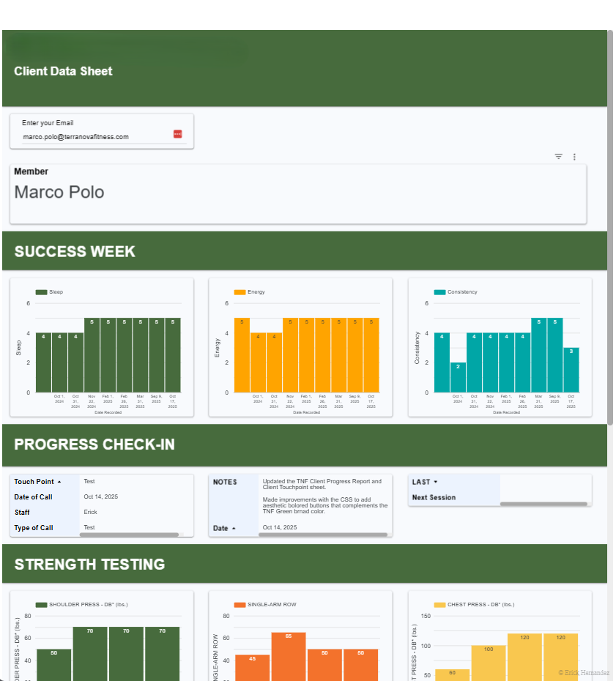Select the Marco Polo member name
This screenshot has height=681, width=616.
(x=59, y=192)
